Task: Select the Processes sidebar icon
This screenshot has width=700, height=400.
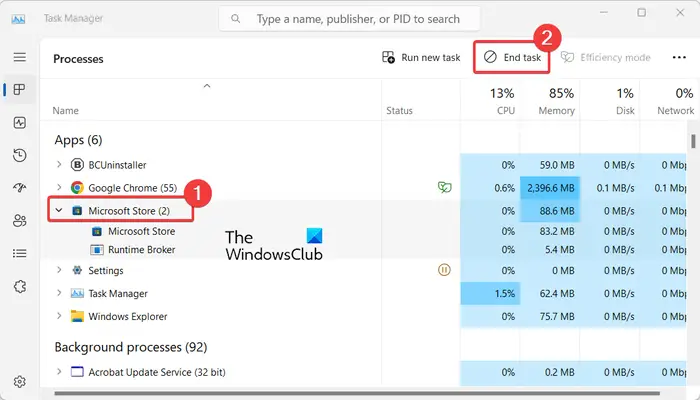Action: click(19, 89)
